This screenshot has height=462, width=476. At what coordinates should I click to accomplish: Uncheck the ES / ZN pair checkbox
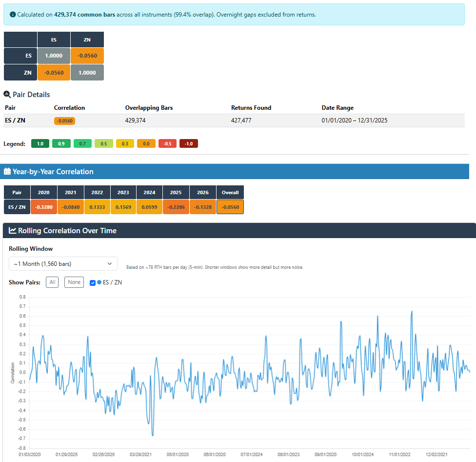(93, 282)
